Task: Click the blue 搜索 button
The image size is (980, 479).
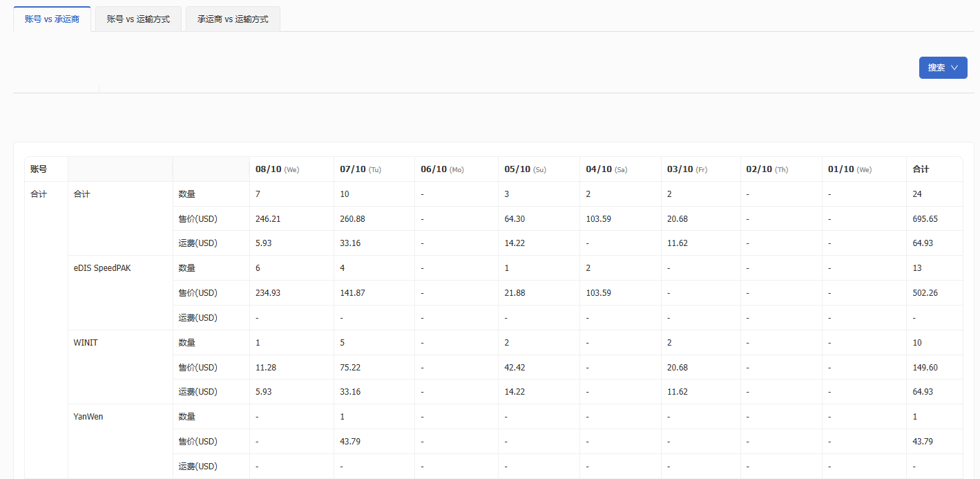Action: point(936,68)
